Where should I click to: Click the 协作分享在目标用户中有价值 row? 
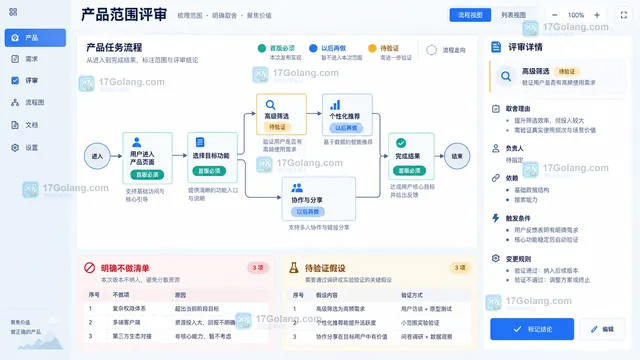click(x=380, y=337)
